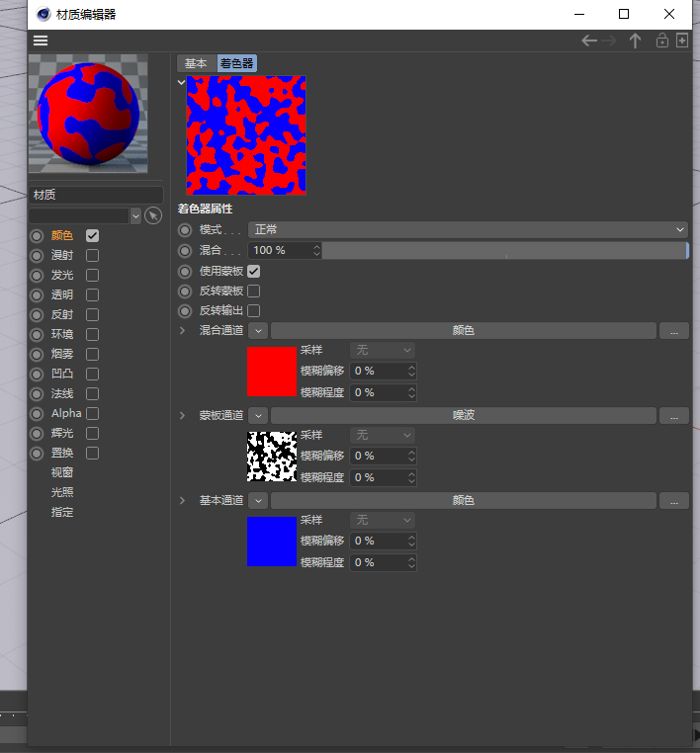Click the forward arrow navigation icon
Image resolution: width=700 pixels, height=753 pixels.
point(610,41)
